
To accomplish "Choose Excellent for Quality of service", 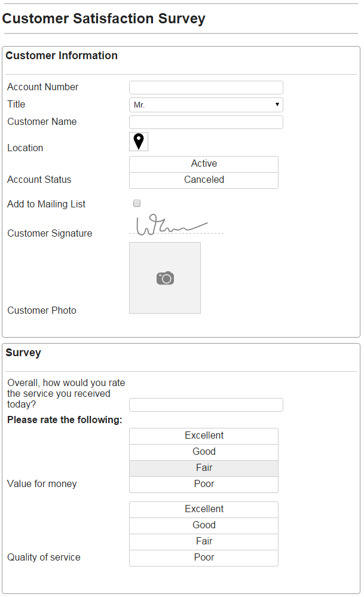I will point(204,509).
